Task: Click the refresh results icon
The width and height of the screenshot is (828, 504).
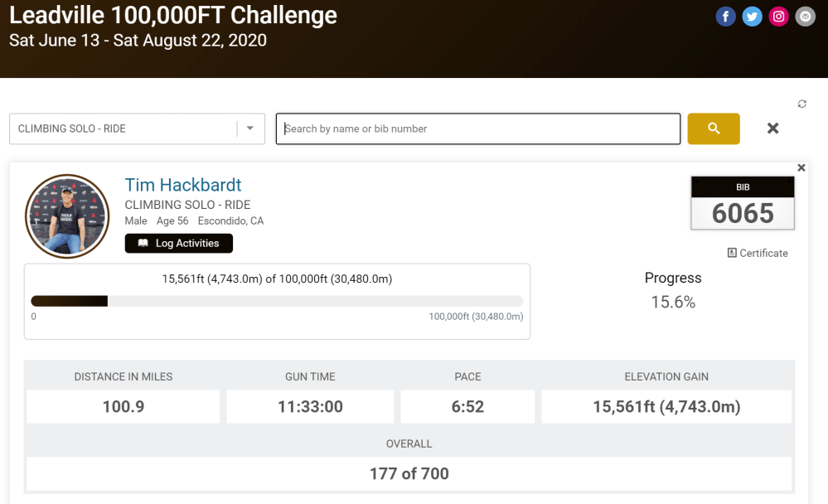Action: (x=802, y=104)
